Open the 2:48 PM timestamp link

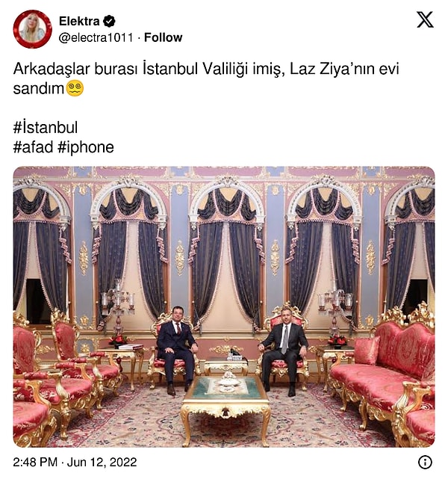tap(35, 463)
